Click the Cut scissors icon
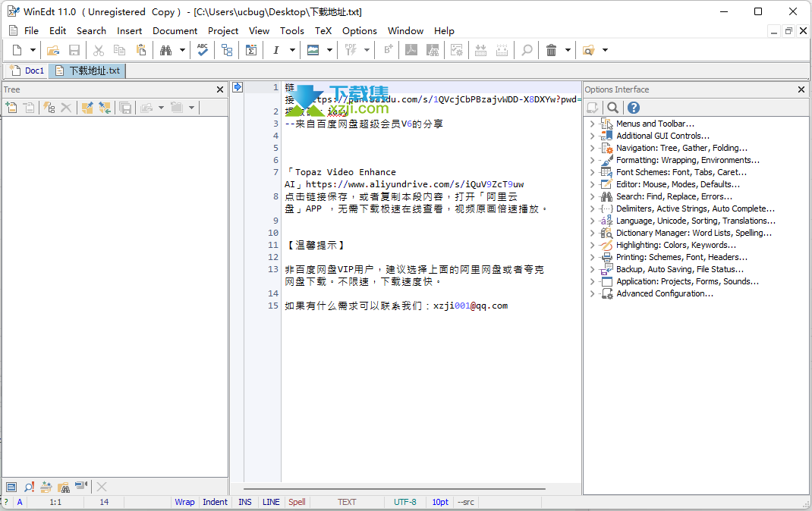Screen dimensions: 812x511 pyautogui.click(x=99, y=50)
